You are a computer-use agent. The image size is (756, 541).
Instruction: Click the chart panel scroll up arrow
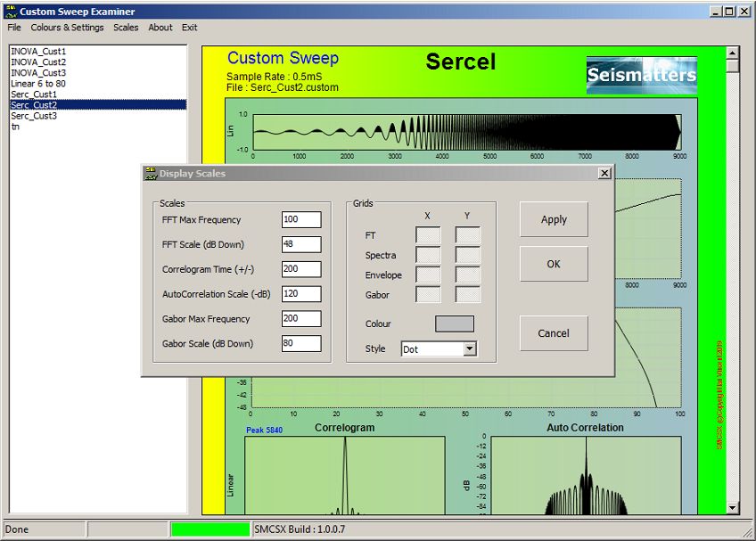pyautogui.click(x=733, y=53)
